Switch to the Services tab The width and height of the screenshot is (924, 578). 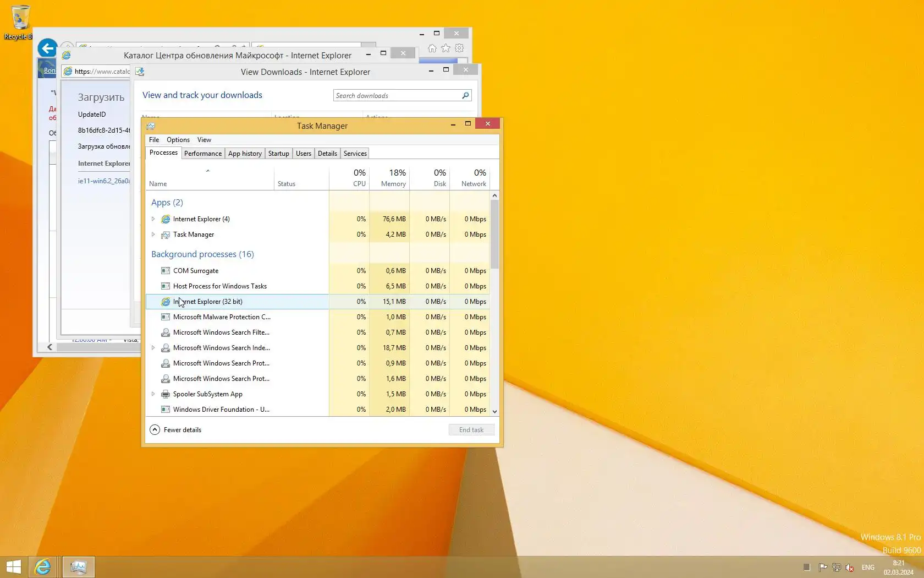[355, 154]
